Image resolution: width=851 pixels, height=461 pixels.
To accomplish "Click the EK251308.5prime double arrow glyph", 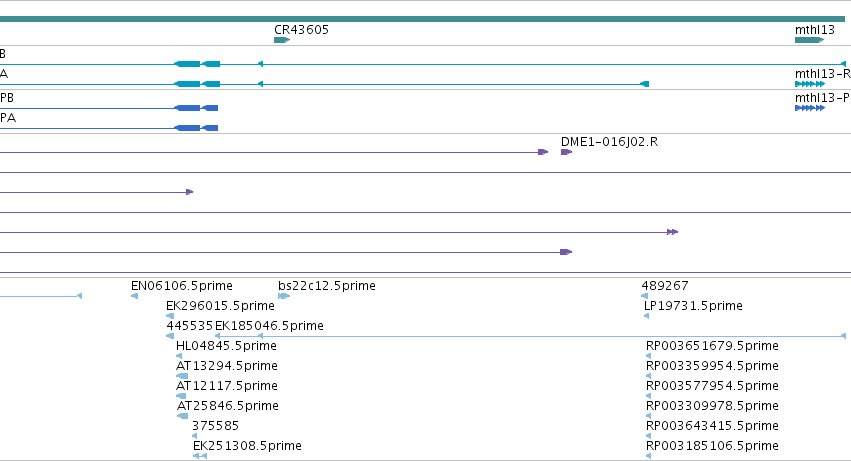I will point(200,456).
